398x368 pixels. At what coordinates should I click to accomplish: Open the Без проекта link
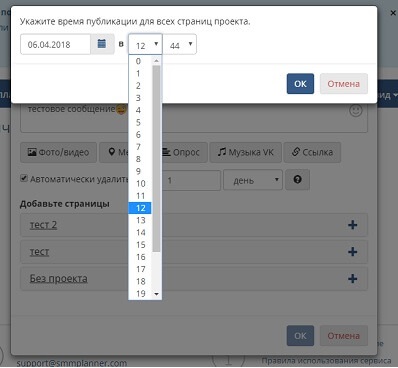coord(59,279)
